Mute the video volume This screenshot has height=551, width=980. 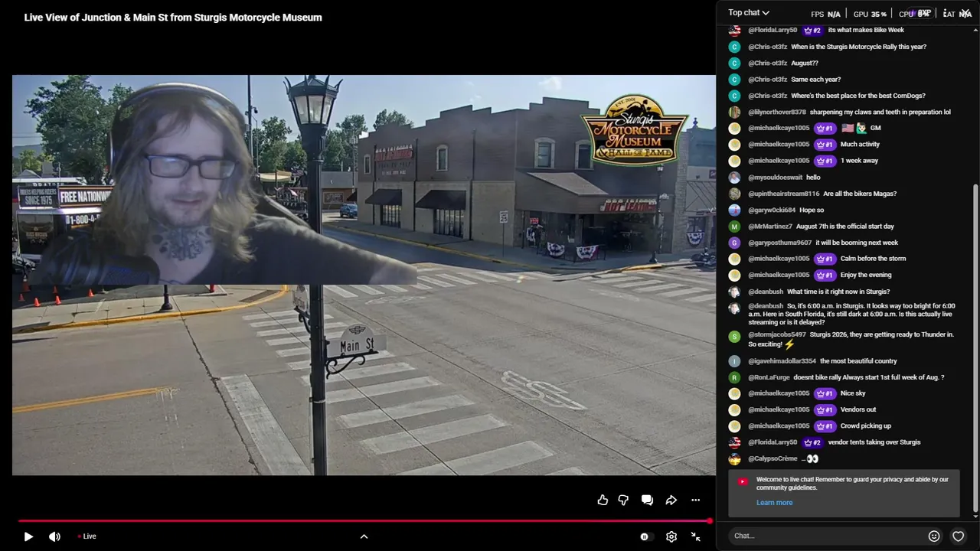tap(54, 536)
